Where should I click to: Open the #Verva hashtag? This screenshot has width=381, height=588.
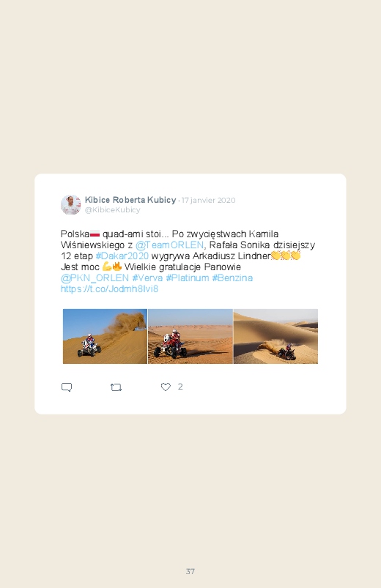147,278
